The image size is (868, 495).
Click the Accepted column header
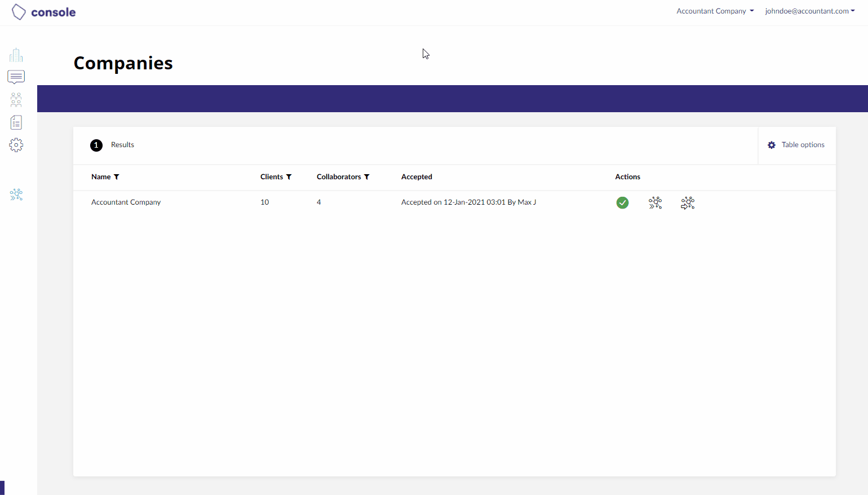417,177
